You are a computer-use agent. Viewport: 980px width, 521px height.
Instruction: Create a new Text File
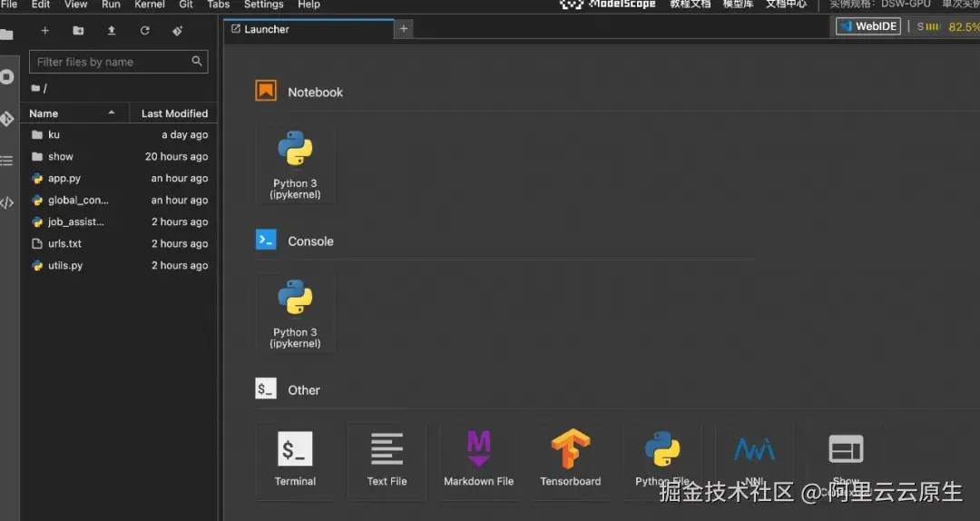387,461
